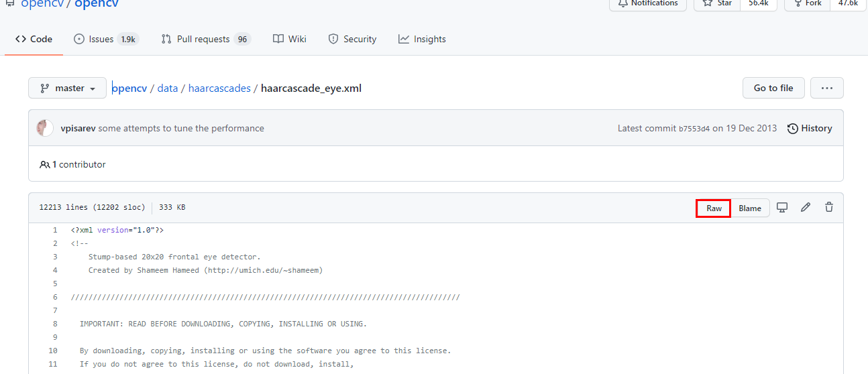
Task: Open file in GitHub Desktop icon
Action: pyautogui.click(x=782, y=207)
